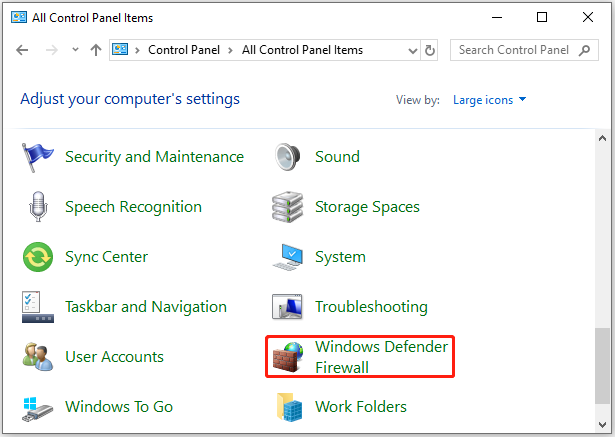Open Taskbar and Navigation icon

point(38,307)
